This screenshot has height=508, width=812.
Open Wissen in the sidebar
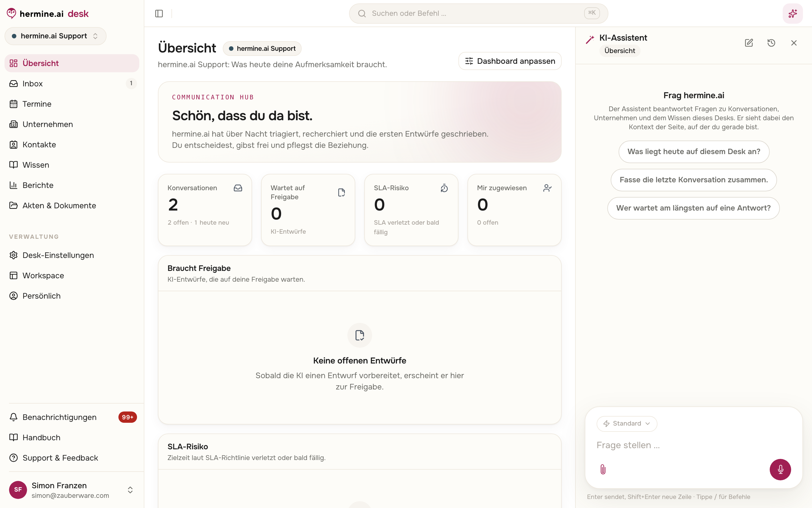pos(72,165)
